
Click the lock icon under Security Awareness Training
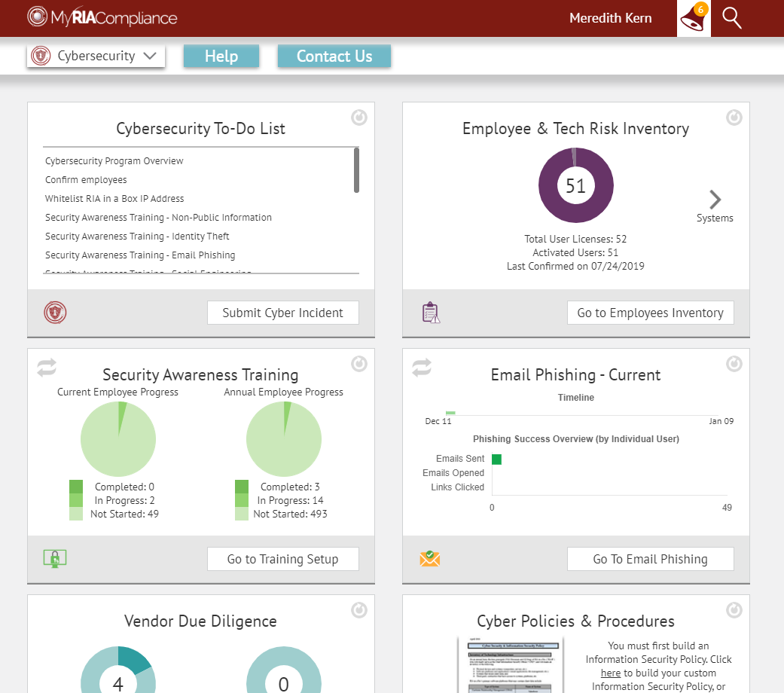pyautogui.click(x=53, y=558)
